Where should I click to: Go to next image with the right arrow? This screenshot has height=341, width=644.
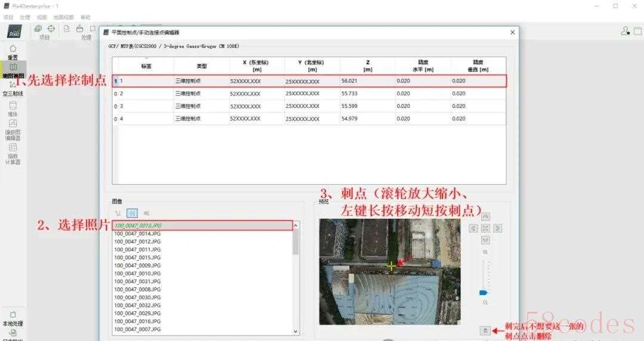[x=497, y=228]
